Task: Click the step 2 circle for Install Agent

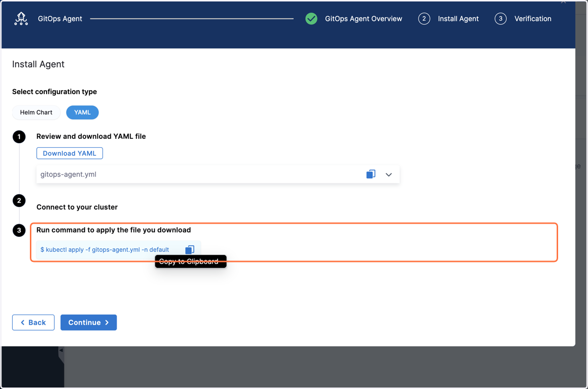Action: (x=424, y=19)
